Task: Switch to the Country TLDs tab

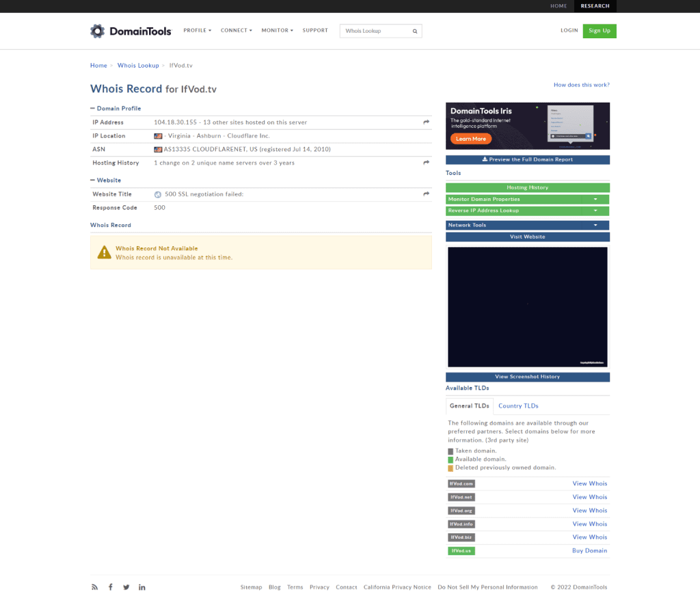Action: pyautogui.click(x=518, y=406)
